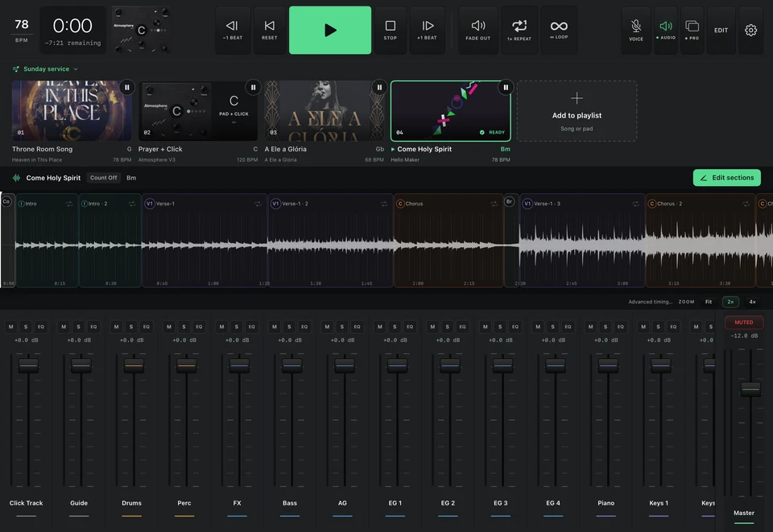Click the pad preview thumbnail in top bar
The height and width of the screenshot is (532, 773).
point(142,30)
